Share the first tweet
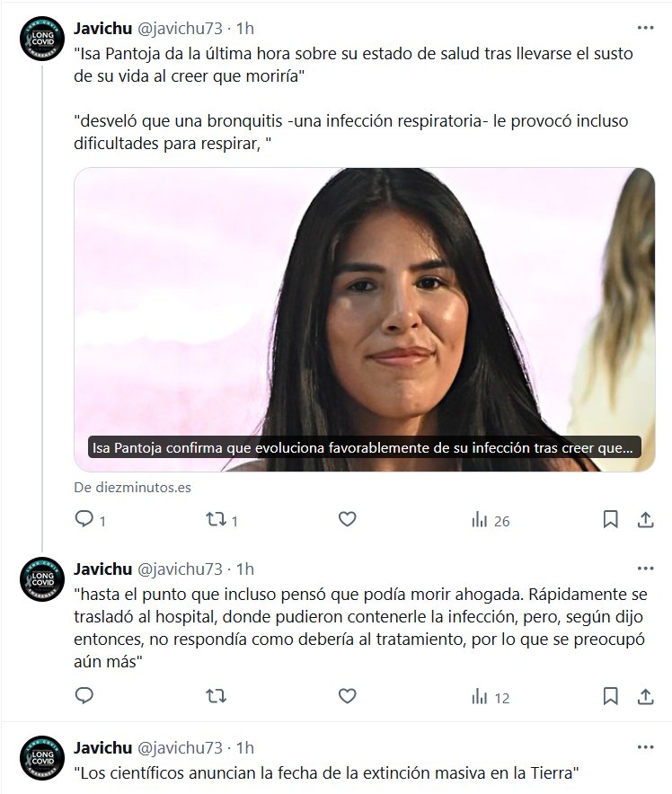672x794 pixels. (x=645, y=519)
